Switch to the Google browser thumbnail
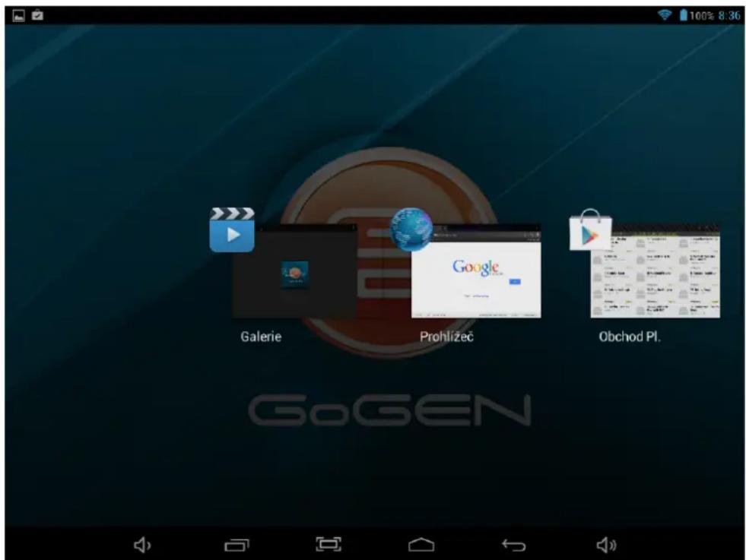 476,271
